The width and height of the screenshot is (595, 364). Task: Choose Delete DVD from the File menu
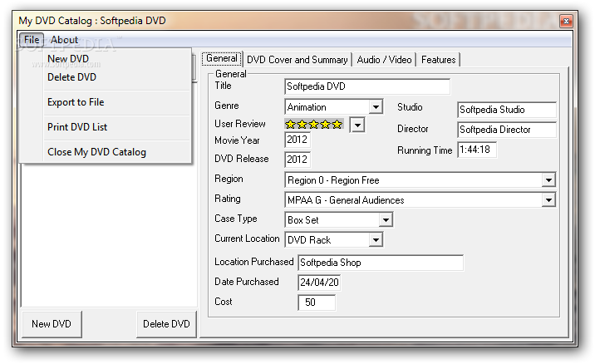(x=71, y=77)
